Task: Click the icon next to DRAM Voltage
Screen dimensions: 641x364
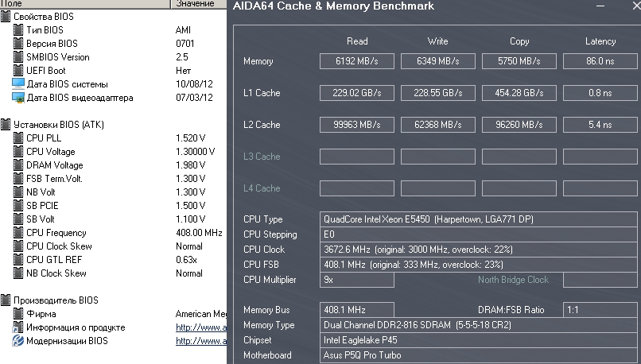Action: (x=18, y=165)
